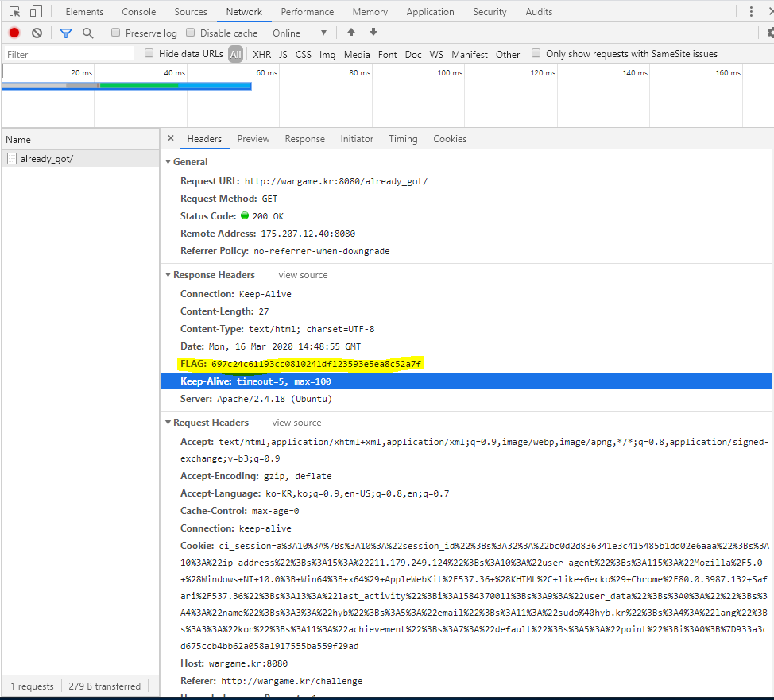Activate the inspect element picker icon
This screenshot has height=700, width=774.
pyautogui.click(x=15, y=11)
